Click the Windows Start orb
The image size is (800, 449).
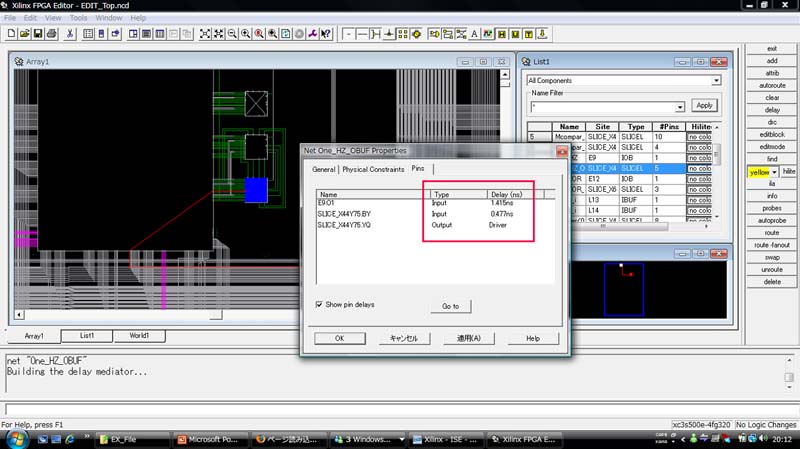pos(16,439)
